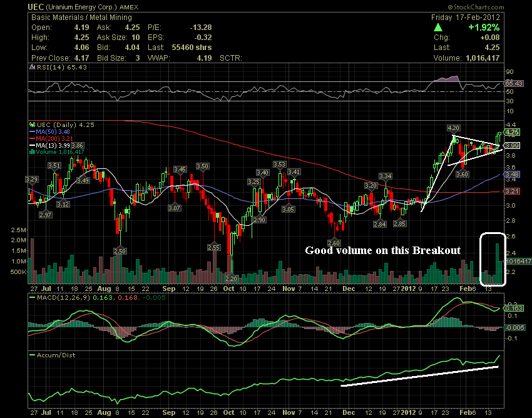Click the Prev Close 4.17 value
The width and height of the screenshot is (532, 418).
pyautogui.click(x=82, y=58)
